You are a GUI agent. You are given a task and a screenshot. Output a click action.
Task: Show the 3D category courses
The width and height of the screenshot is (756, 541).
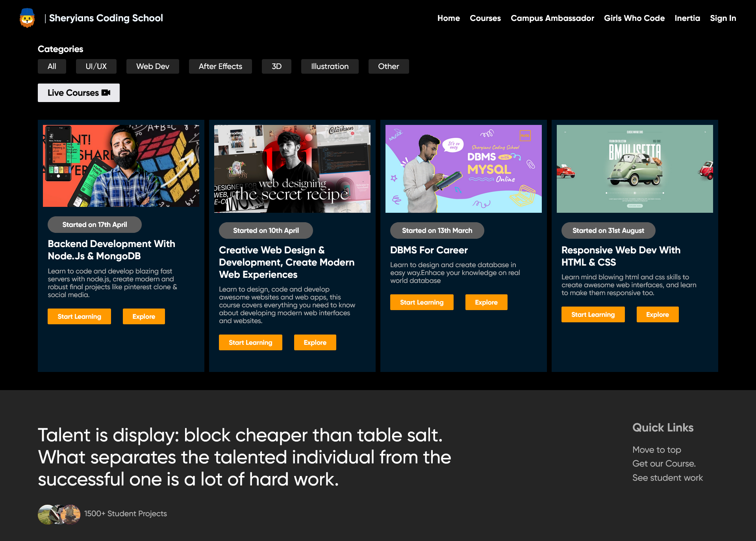pos(276,66)
